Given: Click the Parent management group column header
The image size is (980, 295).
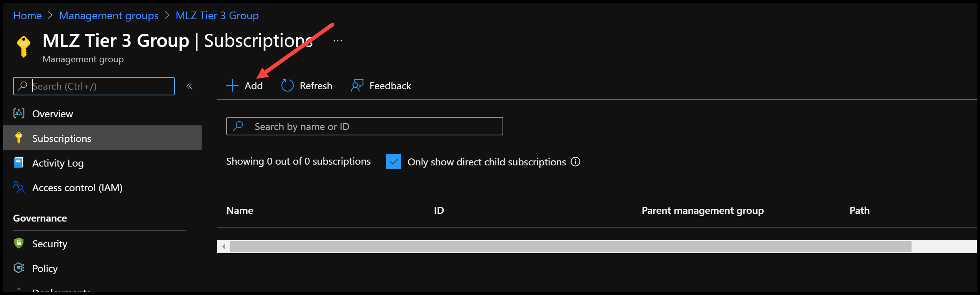Looking at the screenshot, I should [703, 210].
